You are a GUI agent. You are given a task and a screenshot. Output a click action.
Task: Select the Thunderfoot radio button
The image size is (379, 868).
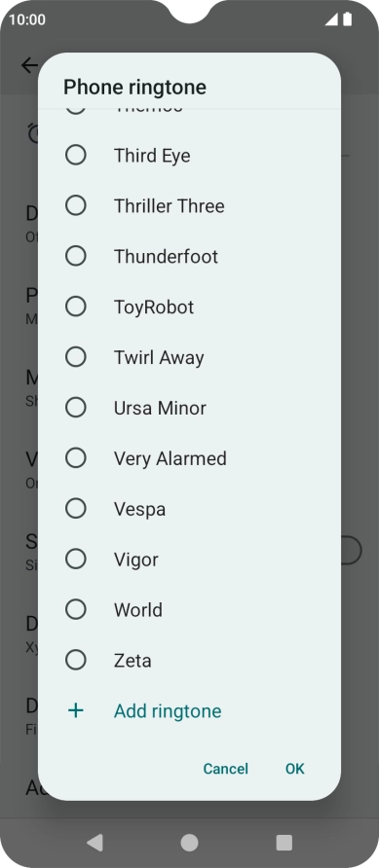pos(75,256)
